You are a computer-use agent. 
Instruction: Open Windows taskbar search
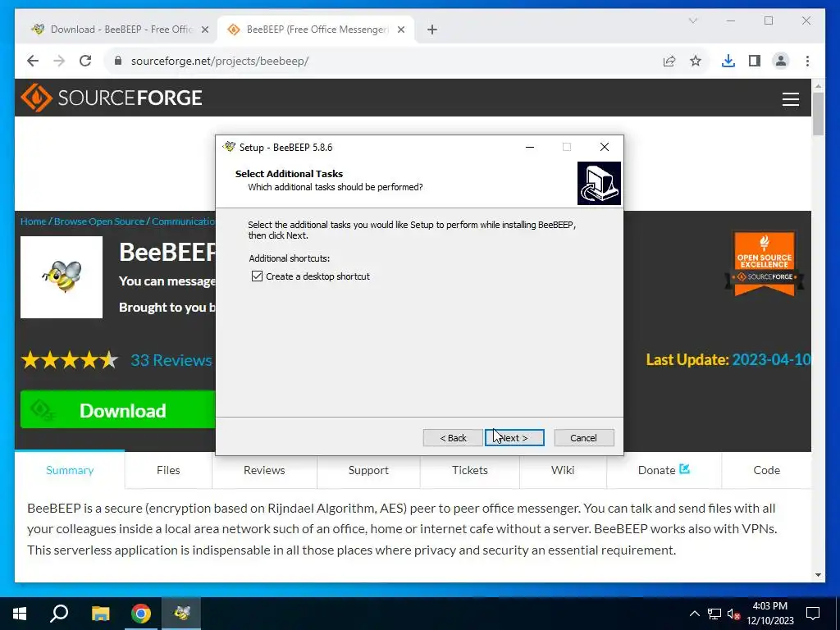pyautogui.click(x=59, y=614)
